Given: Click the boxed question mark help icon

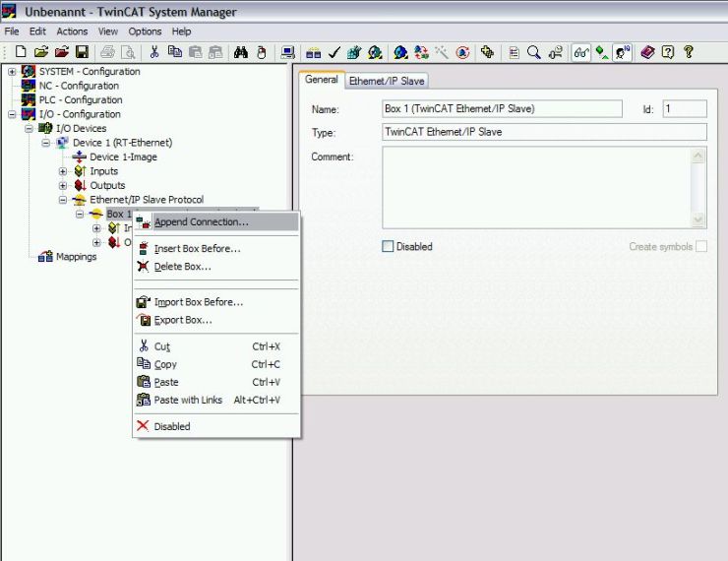Looking at the screenshot, I should click(x=668, y=52).
